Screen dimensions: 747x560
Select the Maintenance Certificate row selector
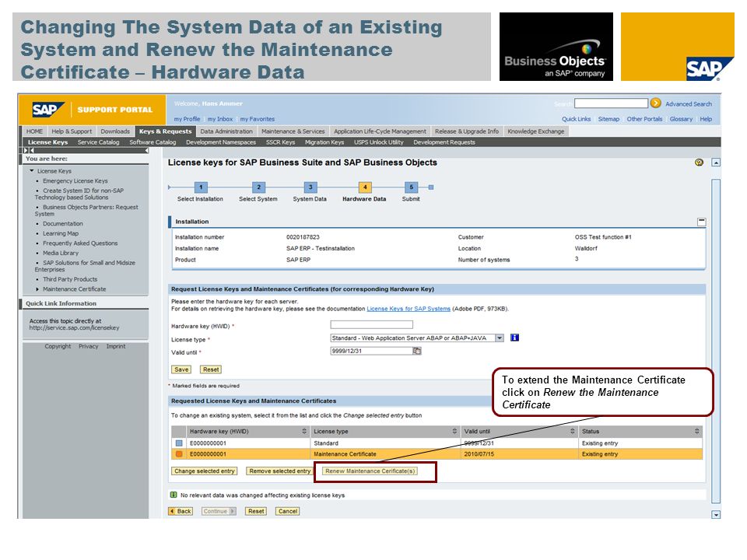tap(179, 454)
